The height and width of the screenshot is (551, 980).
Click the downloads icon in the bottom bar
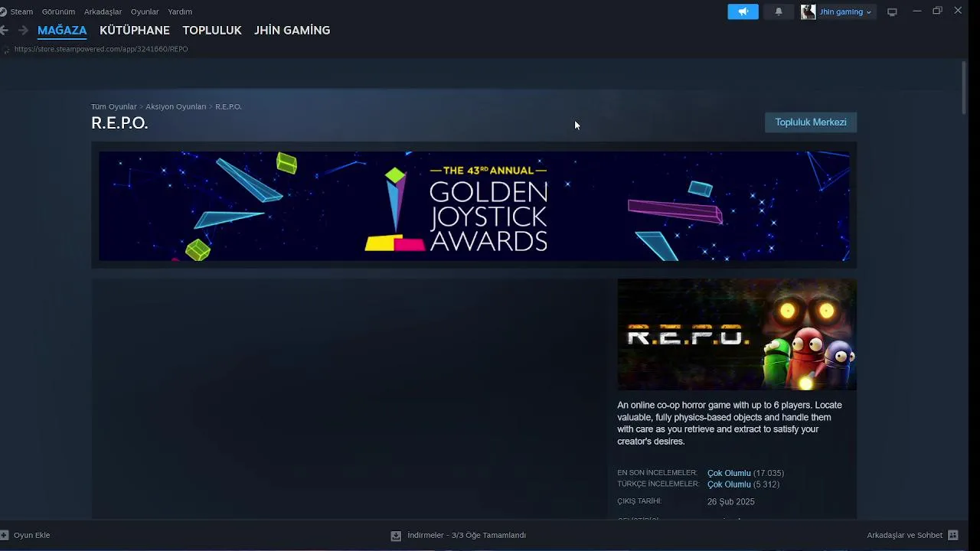pos(396,536)
